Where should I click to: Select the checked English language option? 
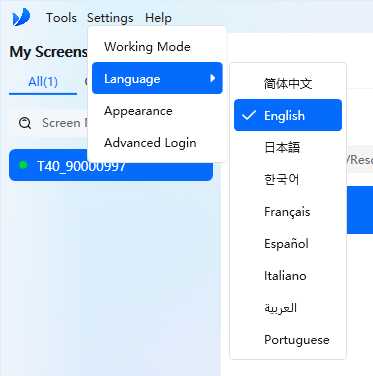coord(288,115)
